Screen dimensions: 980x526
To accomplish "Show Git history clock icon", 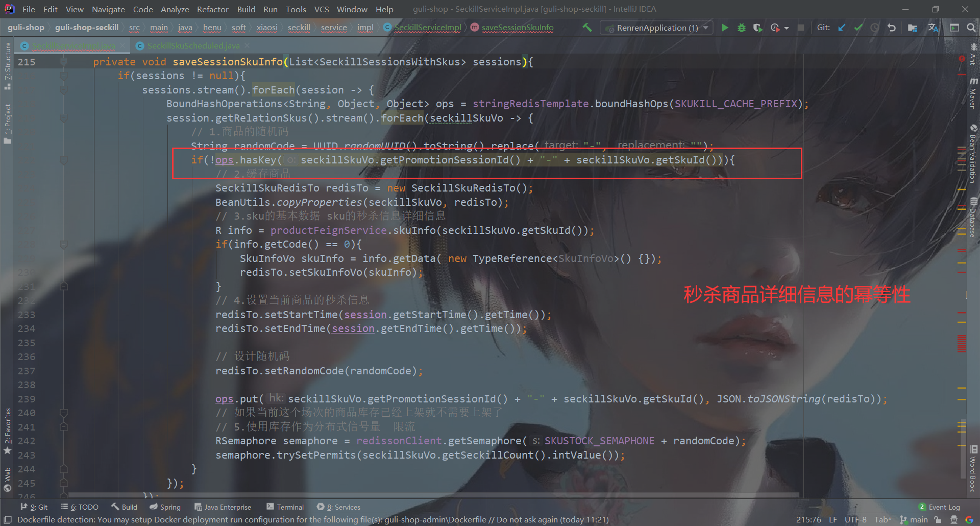I will tap(875, 28).
